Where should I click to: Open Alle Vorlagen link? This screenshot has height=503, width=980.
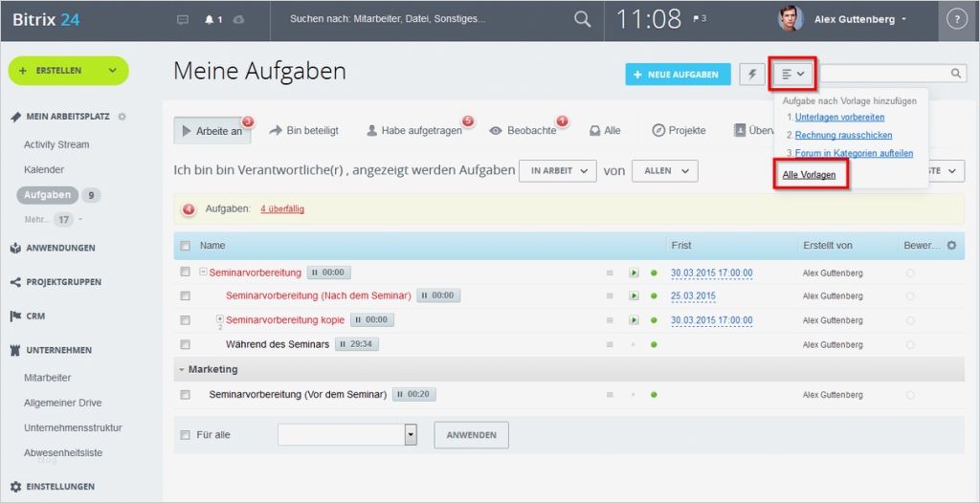(x=809, y=175)
